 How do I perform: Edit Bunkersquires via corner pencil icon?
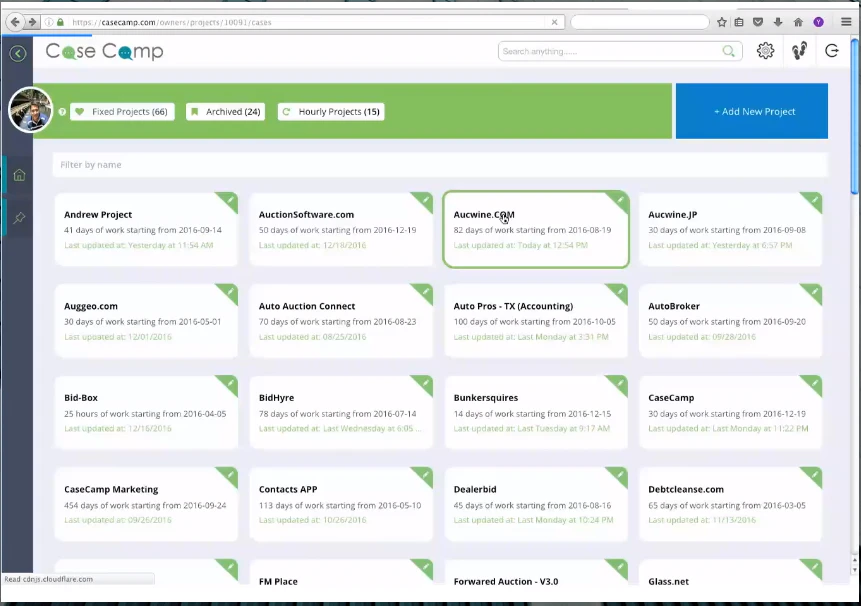pos(620,383)
